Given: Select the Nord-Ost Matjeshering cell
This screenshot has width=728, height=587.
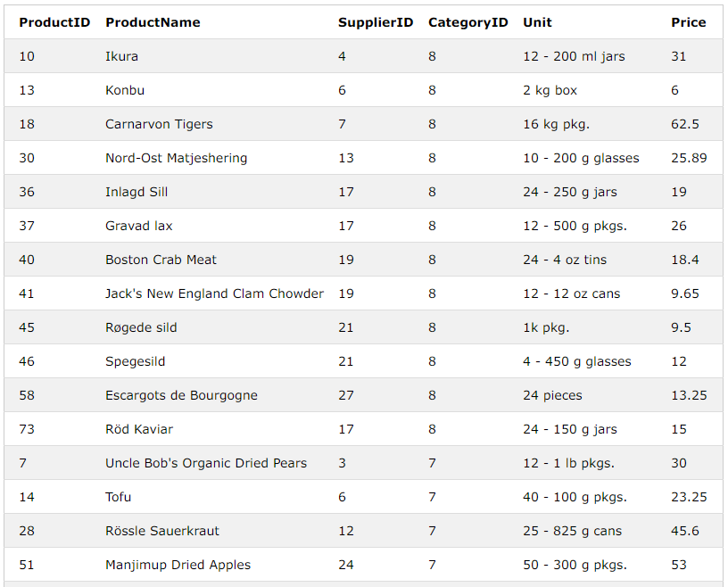Looking at the screenshot, I should pyautogui.click(x=176, y=158).
